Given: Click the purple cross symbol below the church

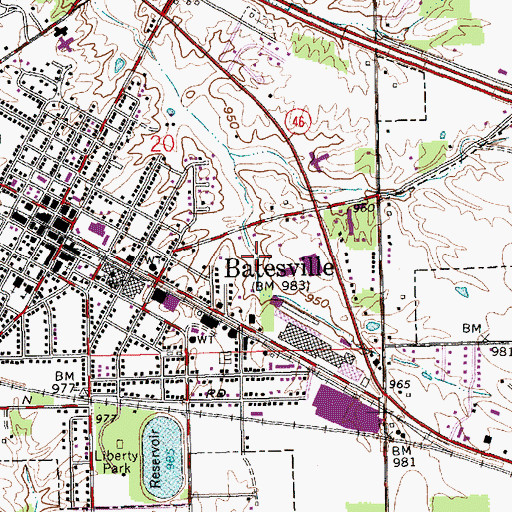Looking at the screenshot, I should [x=65, y=44].
